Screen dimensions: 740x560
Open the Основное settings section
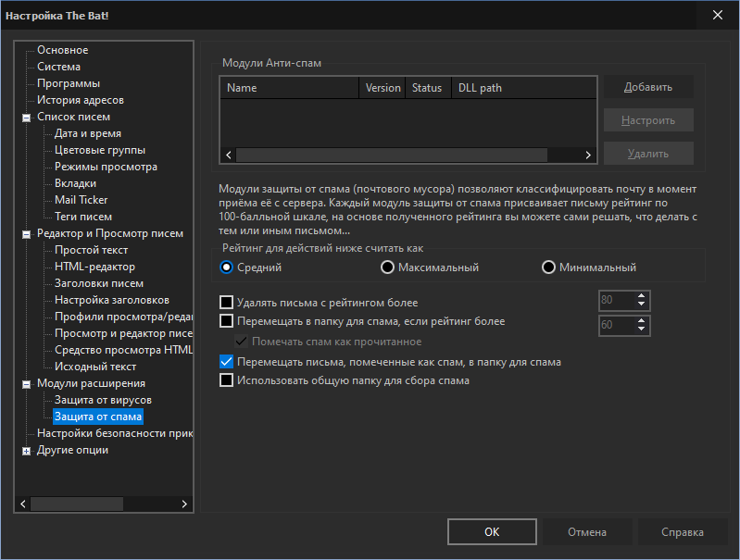[x=63, y=50]
